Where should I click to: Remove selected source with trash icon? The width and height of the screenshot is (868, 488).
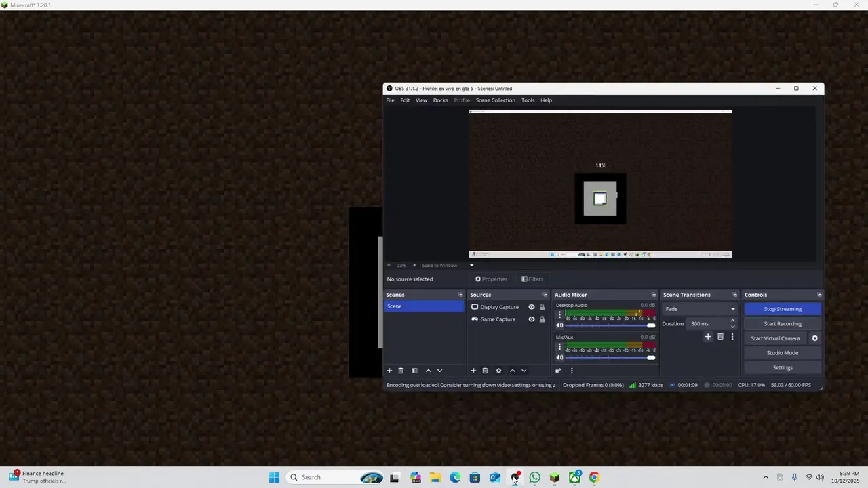click(x=485, y=371)
